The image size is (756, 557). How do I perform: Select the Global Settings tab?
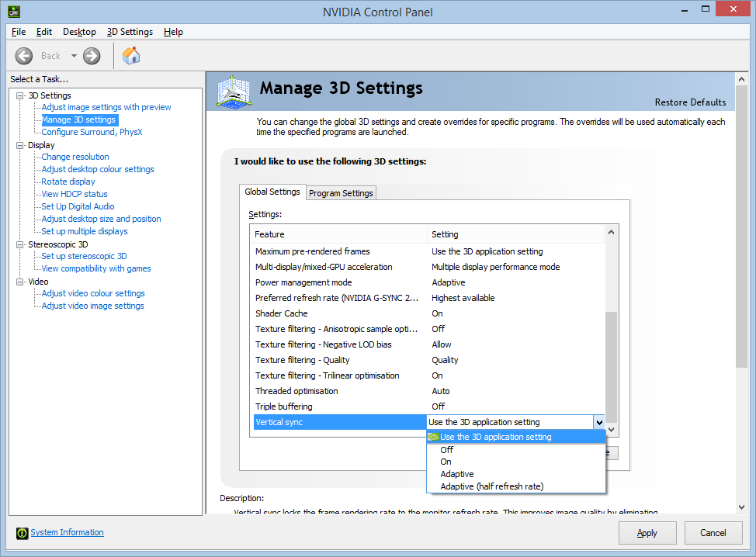click(x=272, y=192)
